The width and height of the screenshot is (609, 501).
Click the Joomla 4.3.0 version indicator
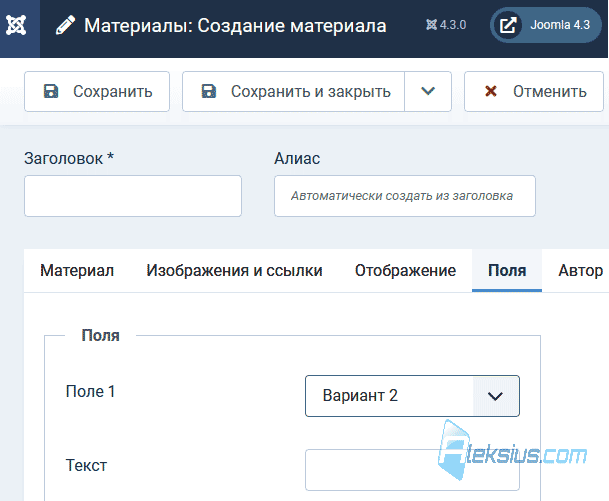coord(446,25)
